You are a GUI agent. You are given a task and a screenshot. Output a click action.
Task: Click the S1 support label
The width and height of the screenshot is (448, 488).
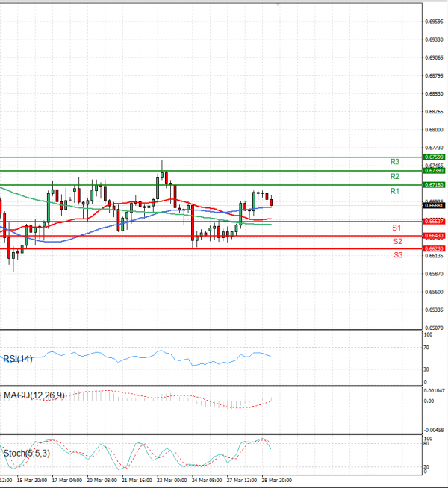[x=396, y=228]
